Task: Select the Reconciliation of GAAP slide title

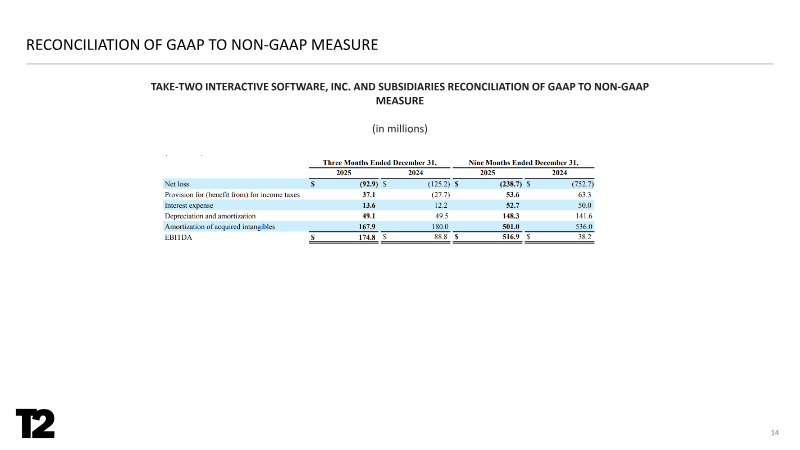Action: [202, 44]
